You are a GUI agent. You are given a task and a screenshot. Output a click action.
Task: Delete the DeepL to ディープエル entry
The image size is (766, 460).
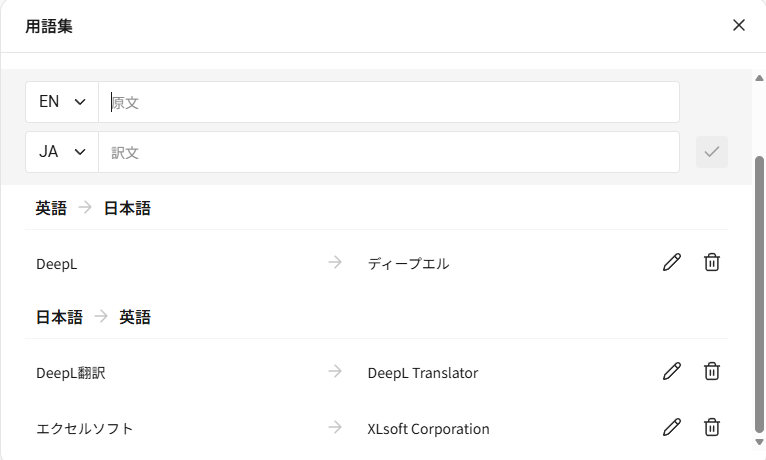coord(712,263)
